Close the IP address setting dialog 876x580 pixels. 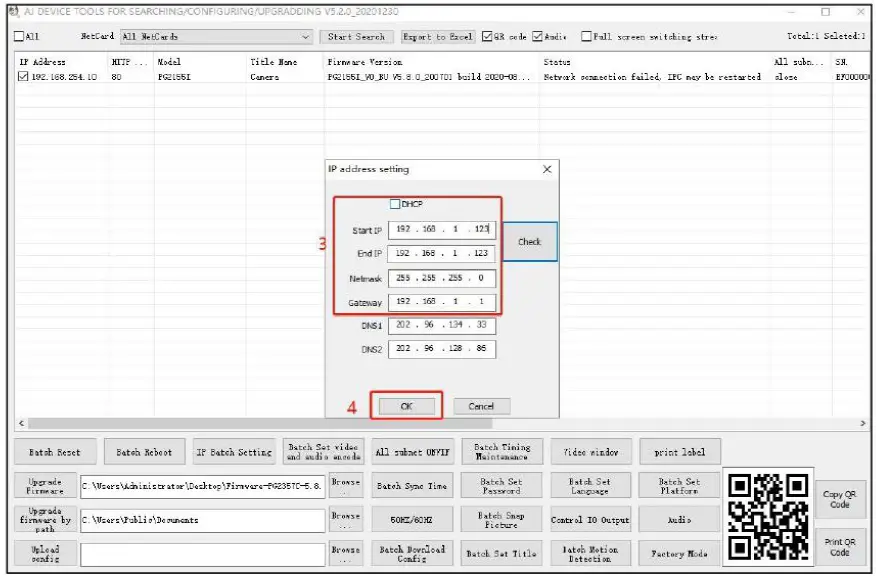pos(547,169)
